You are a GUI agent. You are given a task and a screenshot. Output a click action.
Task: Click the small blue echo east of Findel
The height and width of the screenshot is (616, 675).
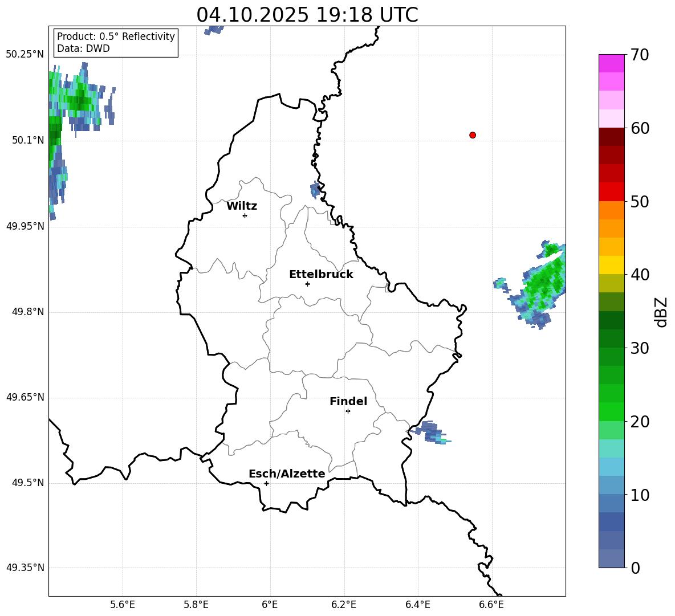[x=430, y=433]
